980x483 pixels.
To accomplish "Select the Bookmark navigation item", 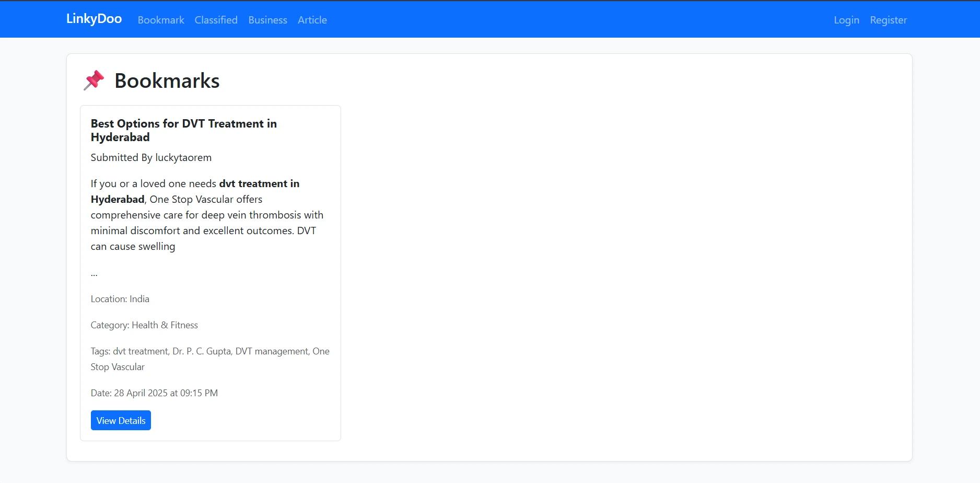I will (160, 20).
